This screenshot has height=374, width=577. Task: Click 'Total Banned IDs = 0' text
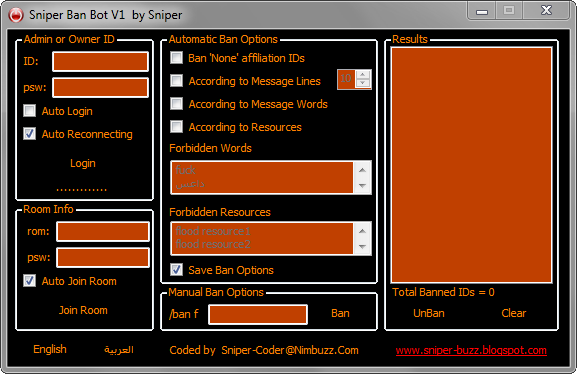[x=443, y=292]
